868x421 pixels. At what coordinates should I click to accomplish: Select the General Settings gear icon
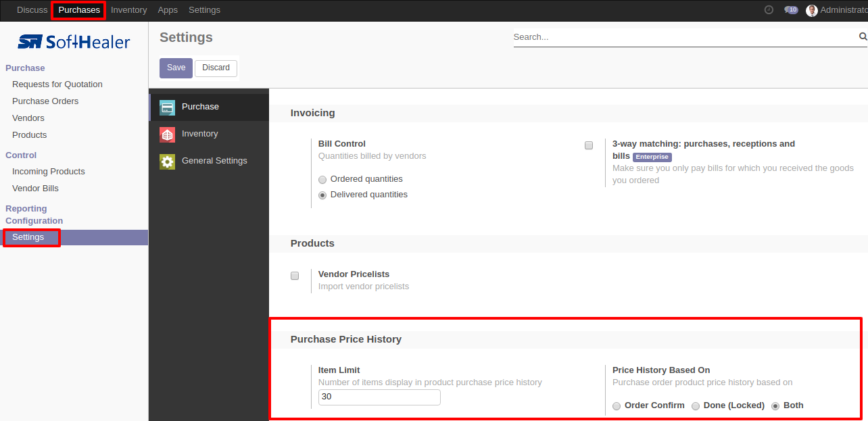pos(167,162)
